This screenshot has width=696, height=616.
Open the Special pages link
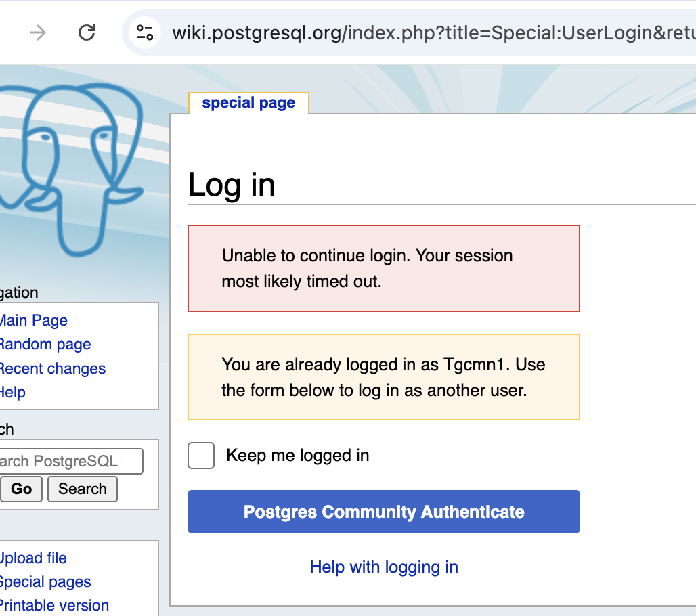[x=45, y=582]
